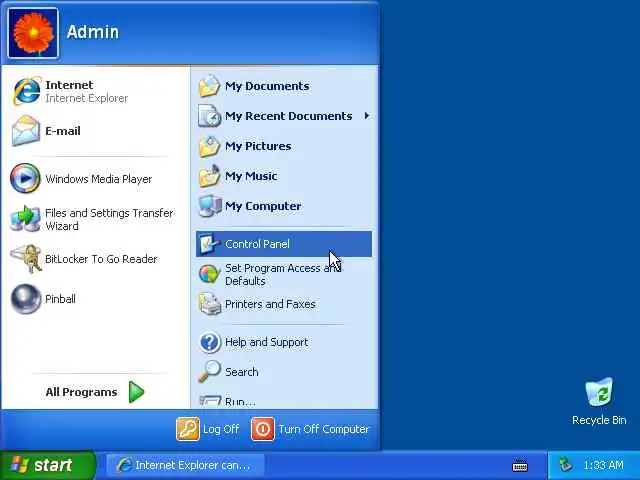This screenshot has width=640, height=480.
Task: Select My Documents menu entry text
Action: [x=267, y=86]
